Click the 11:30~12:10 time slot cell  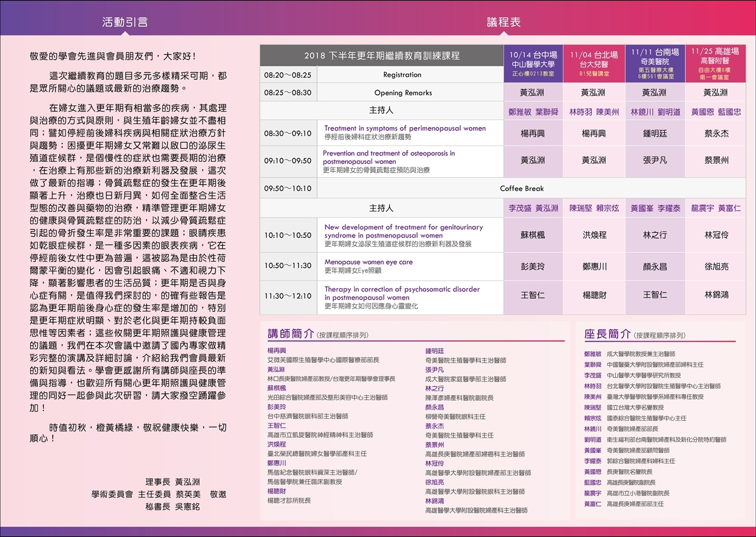[288, 296]
